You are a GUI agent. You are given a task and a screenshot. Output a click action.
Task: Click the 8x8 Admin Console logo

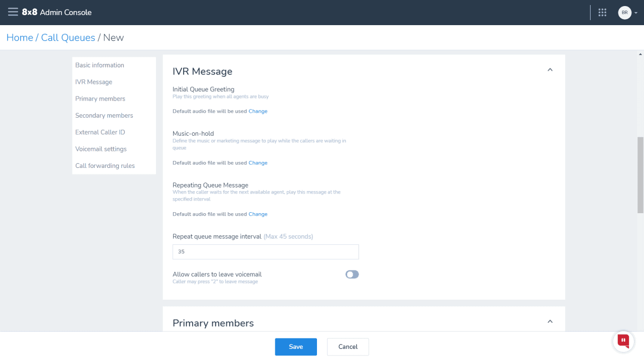click(57, 12)
